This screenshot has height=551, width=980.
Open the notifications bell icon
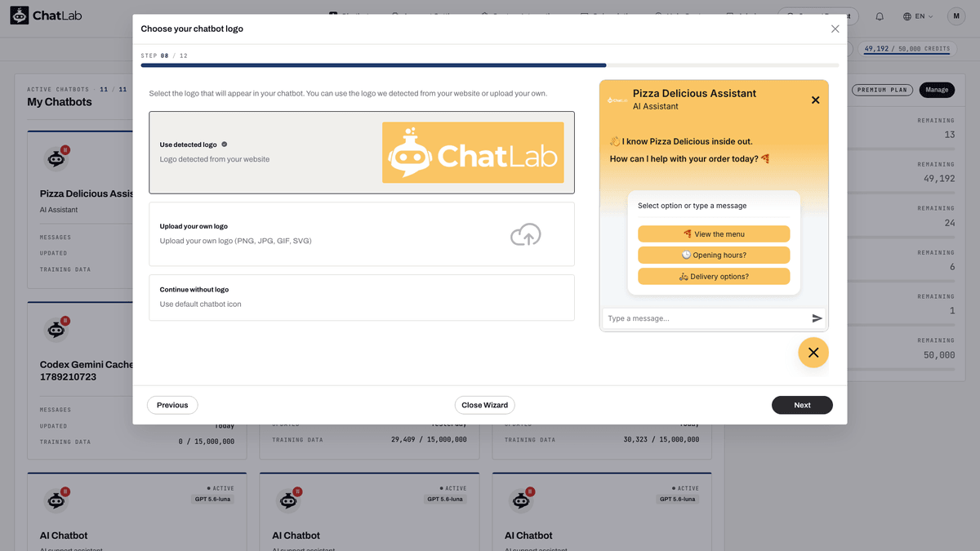coord(880,16)
